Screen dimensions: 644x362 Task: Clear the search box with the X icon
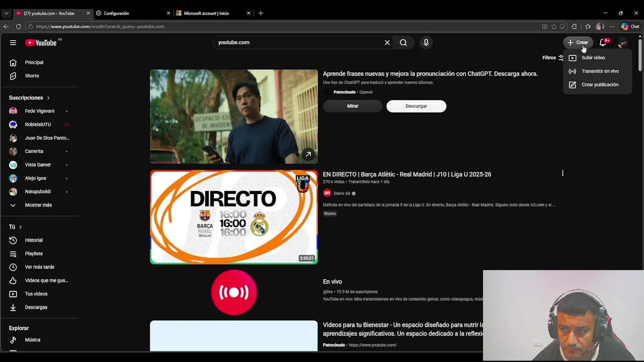pos(387,43)
